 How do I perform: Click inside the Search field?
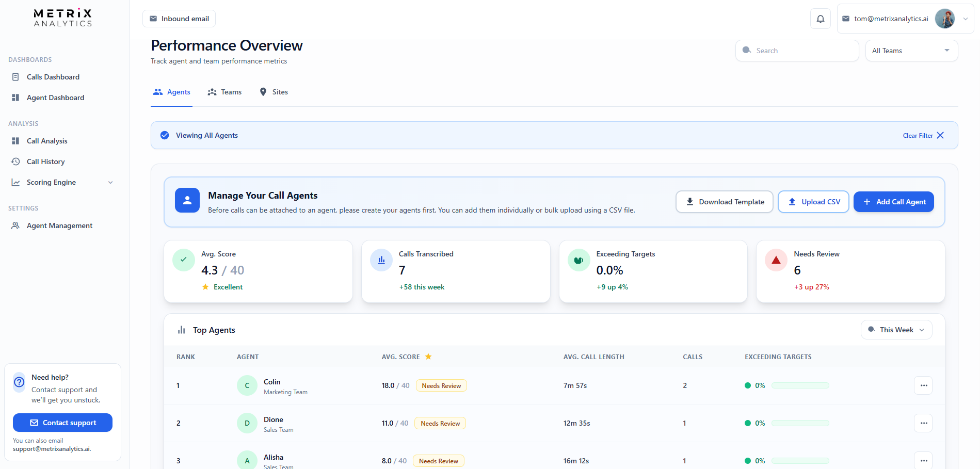797,50
